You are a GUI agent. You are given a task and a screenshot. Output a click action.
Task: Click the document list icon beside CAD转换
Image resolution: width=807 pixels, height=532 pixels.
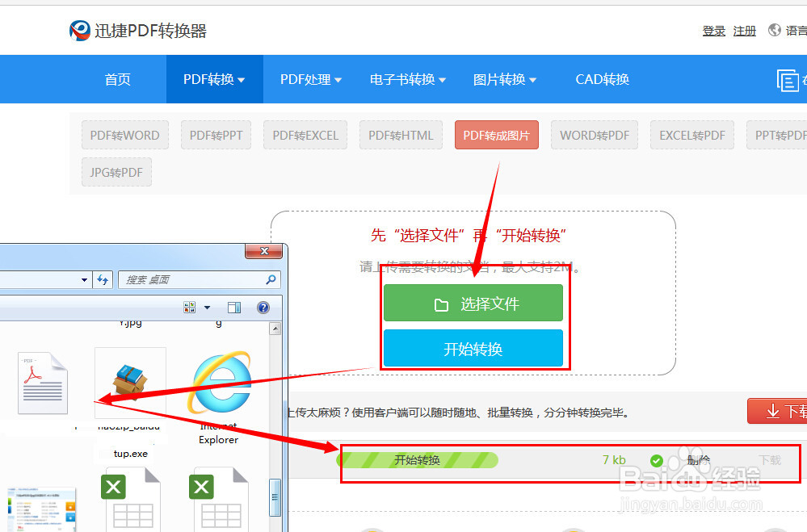point(788,79)
